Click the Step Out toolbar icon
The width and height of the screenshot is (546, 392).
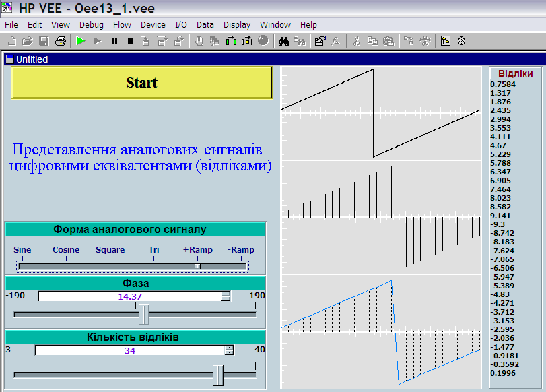pyautogui.click(x=178, y=41)
